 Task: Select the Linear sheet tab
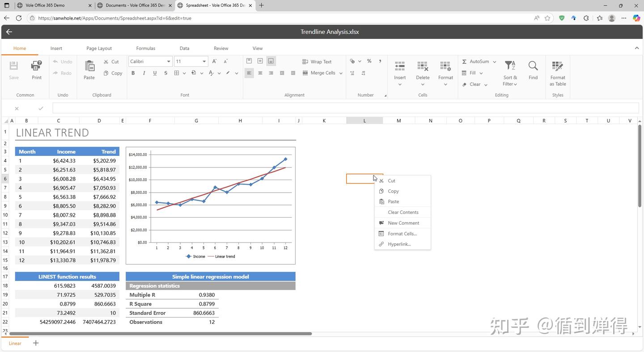(15, 343)
